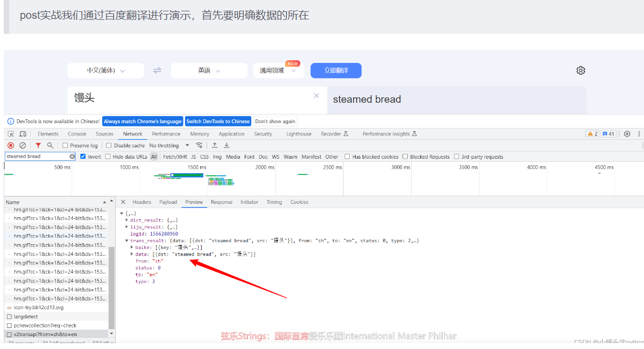This screenshot has height=349, width=644.
Task: Select the v2transapi?from=zh&to=en request
Action: pyautogui.click(x=58, y=334)
